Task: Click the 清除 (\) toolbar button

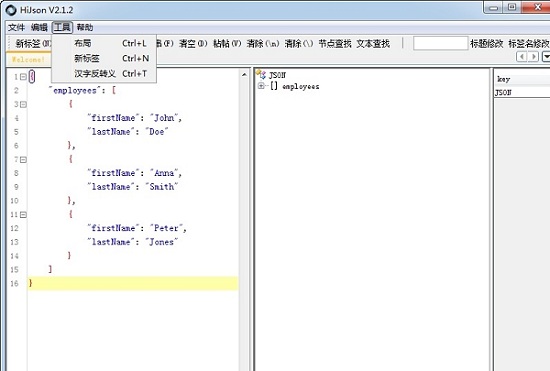Action: 299,43
